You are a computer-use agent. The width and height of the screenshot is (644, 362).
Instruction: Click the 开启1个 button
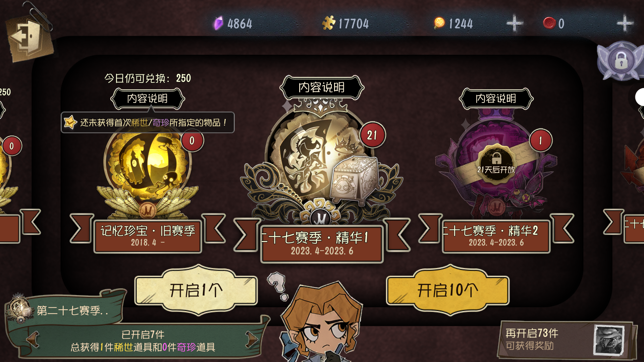[x=196, y=290]
